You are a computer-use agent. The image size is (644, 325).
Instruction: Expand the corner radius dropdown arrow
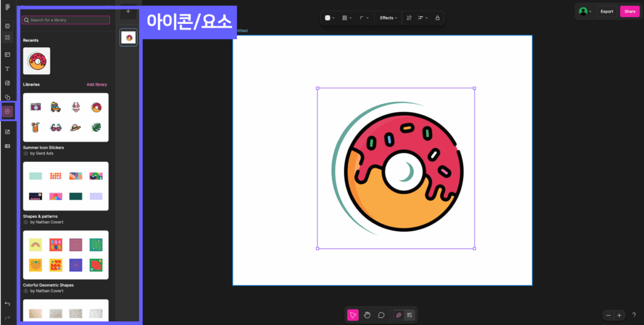[367, 18]
